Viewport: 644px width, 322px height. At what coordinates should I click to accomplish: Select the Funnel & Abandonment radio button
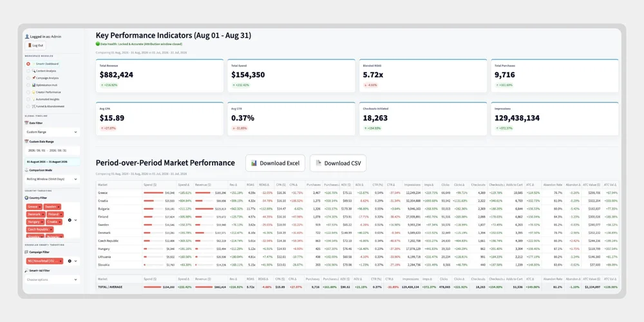(28, 106)
